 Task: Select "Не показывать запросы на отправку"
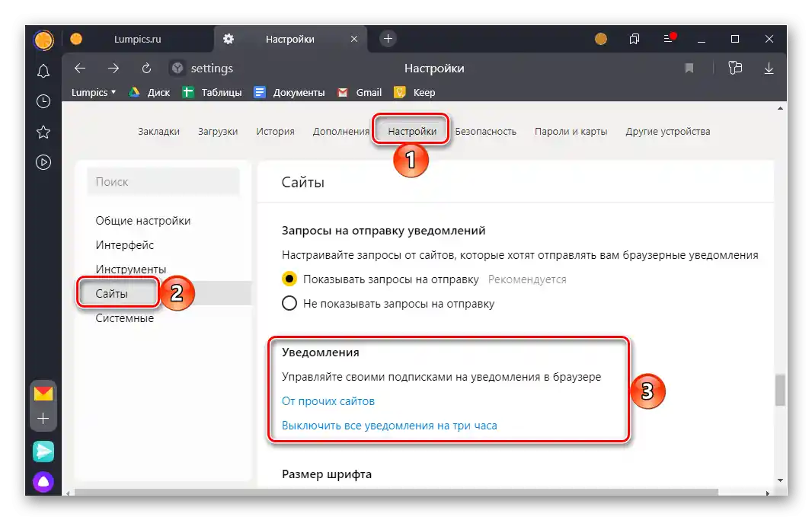[x=289, y=303]
